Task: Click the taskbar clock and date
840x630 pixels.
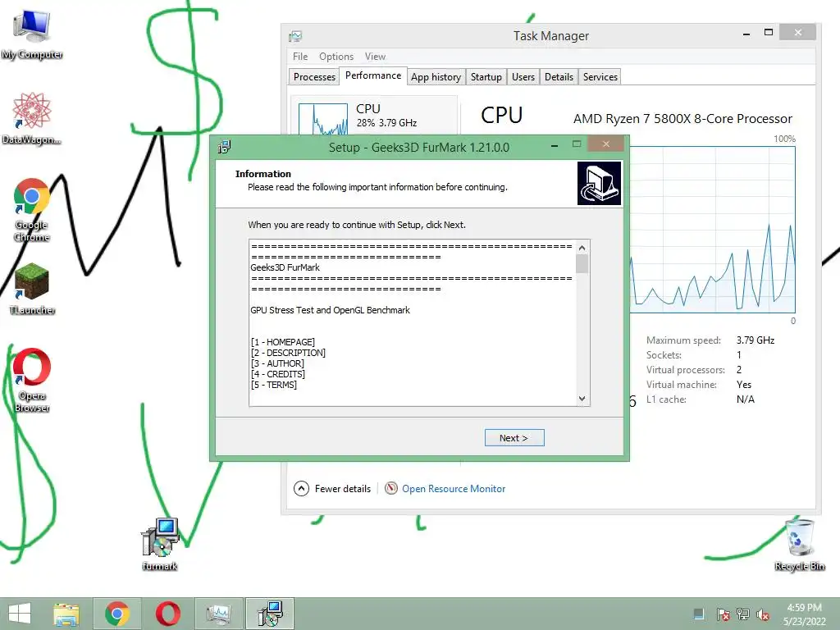Action: (x=804, y=614)
